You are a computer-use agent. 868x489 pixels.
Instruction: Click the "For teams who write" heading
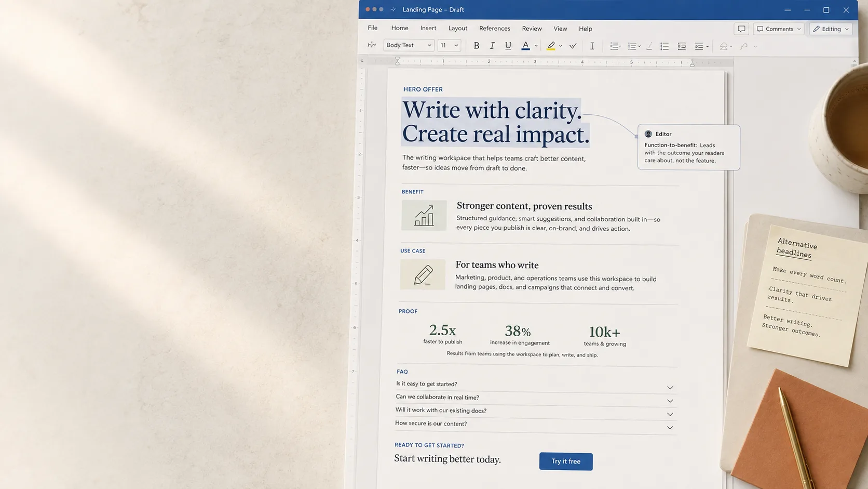coord(497,265)
